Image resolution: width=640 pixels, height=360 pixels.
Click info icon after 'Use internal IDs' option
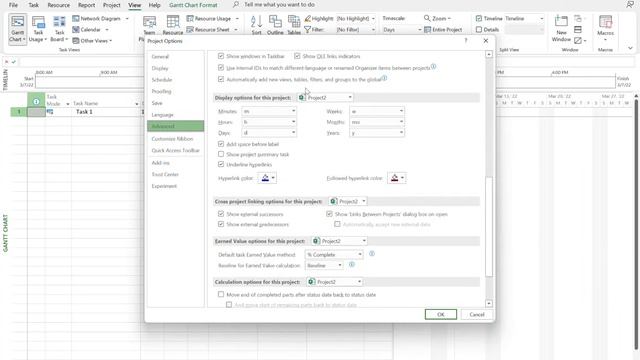coord(433,67)
